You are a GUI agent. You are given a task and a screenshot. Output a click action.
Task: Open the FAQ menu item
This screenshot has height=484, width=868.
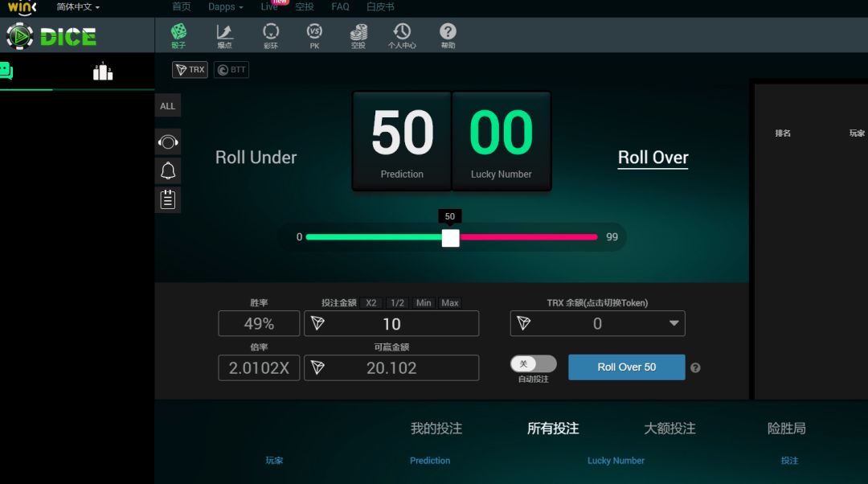340,6
